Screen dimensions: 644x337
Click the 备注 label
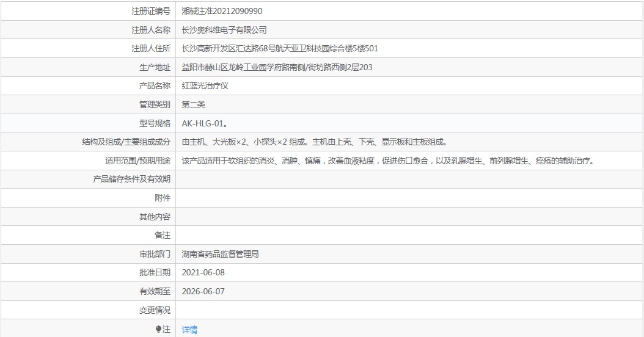163,235
